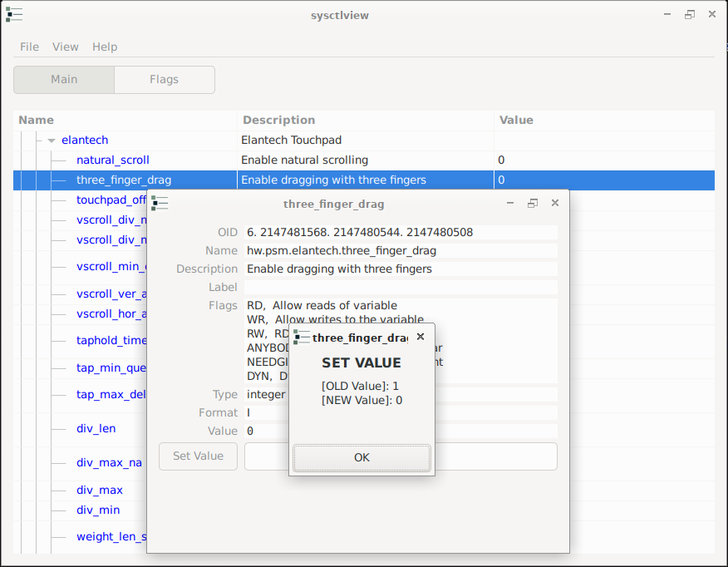Screen dimensions: 728x567
Task: Open the View menu
Action: (x=66, y=47)
